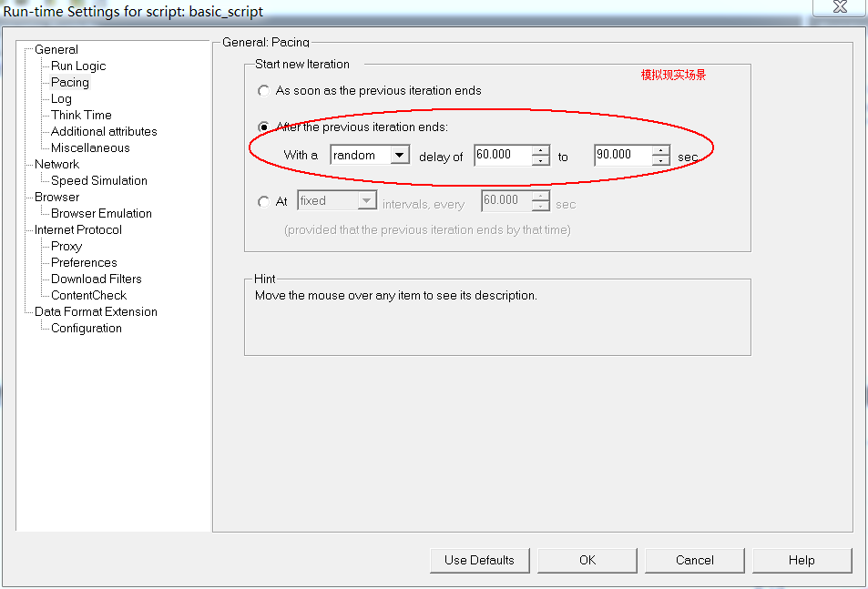Increase the fixed interval seconds value
The width and height of the screenshot is (868, 589).
[540, 195]
